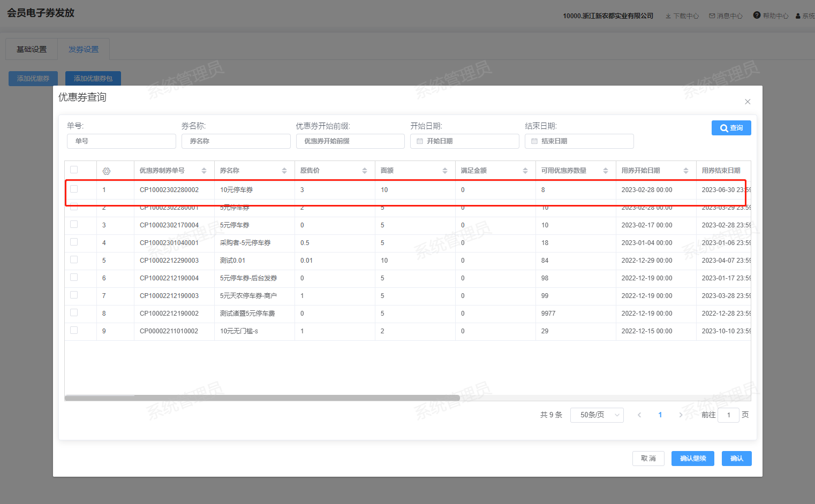
Task: Click the 确认继续 button
Action: (x=692, y=459)
